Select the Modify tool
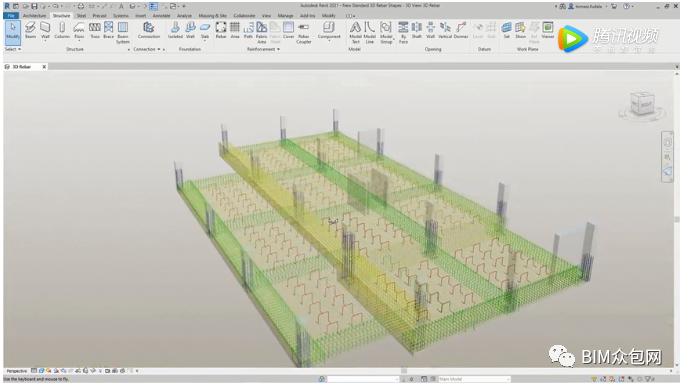The width and height of the screenshot is (684, 387). 13,32
